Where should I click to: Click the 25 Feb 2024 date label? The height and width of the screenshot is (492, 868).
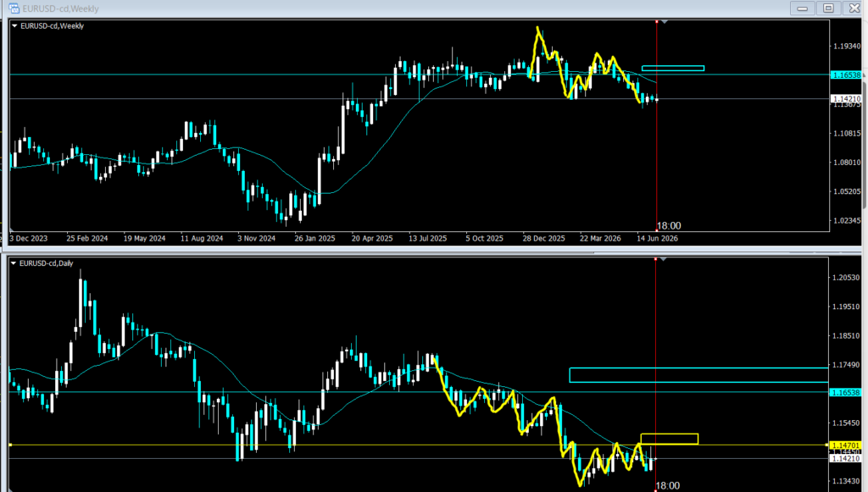coord(87,238)
